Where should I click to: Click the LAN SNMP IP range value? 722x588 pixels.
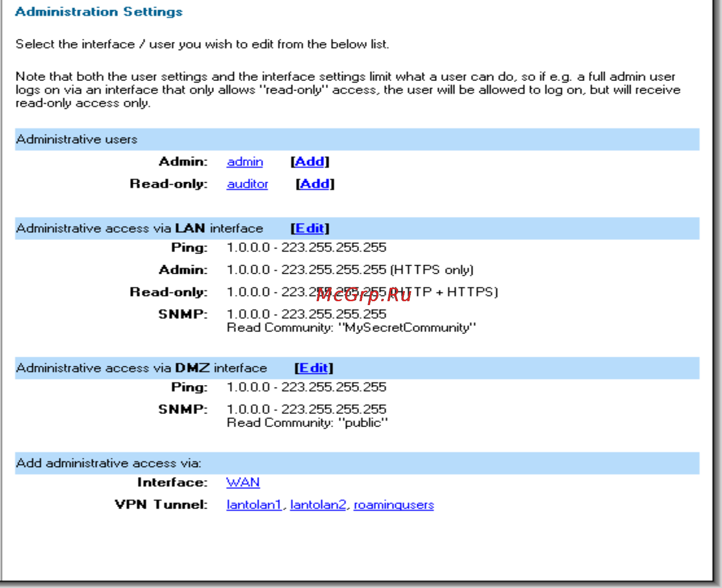(x=307, y=314)
